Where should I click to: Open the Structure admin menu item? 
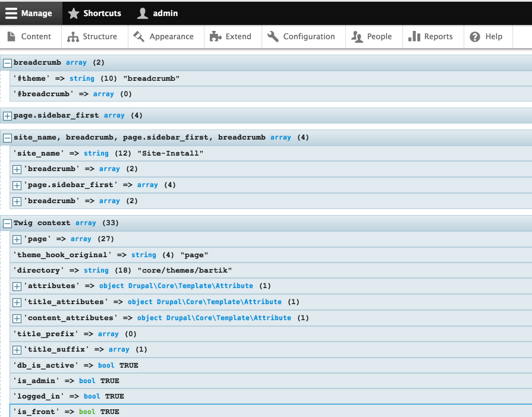click(x=95, y=37)
